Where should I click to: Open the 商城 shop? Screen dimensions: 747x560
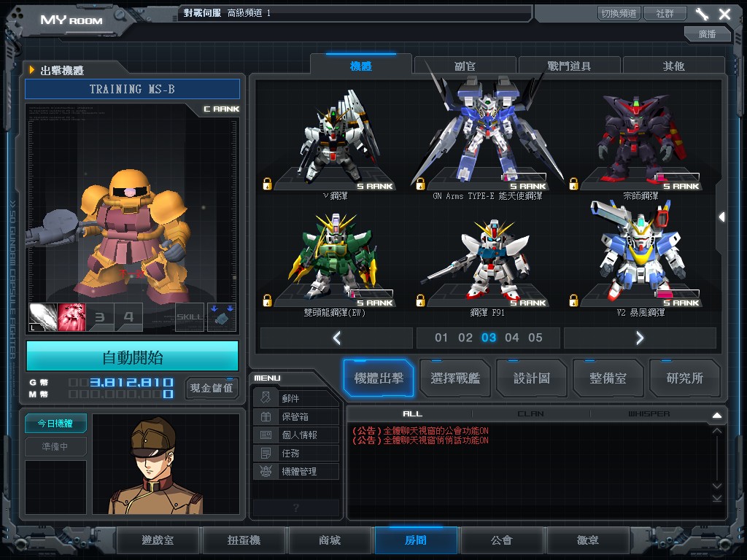tap(330, 540)
